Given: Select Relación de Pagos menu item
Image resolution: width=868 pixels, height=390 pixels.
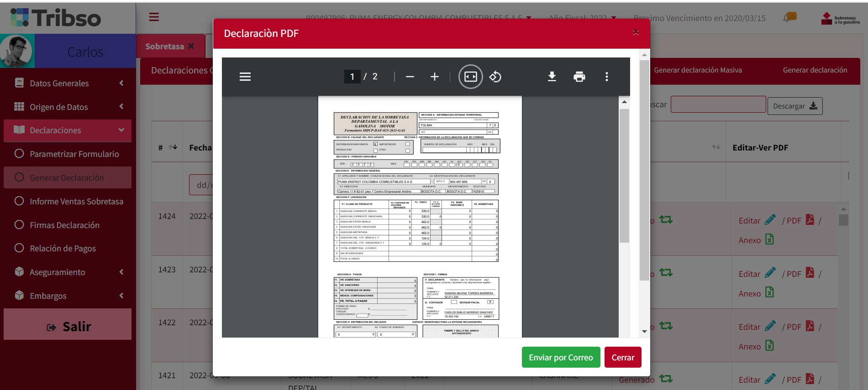Looking at the screenshot, I should coord(68,249).
